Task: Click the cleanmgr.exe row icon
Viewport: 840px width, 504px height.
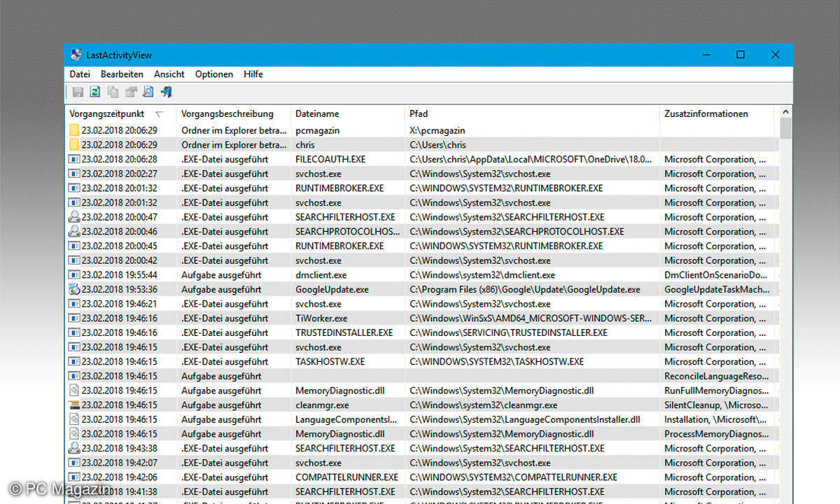Action: (74, 405)
